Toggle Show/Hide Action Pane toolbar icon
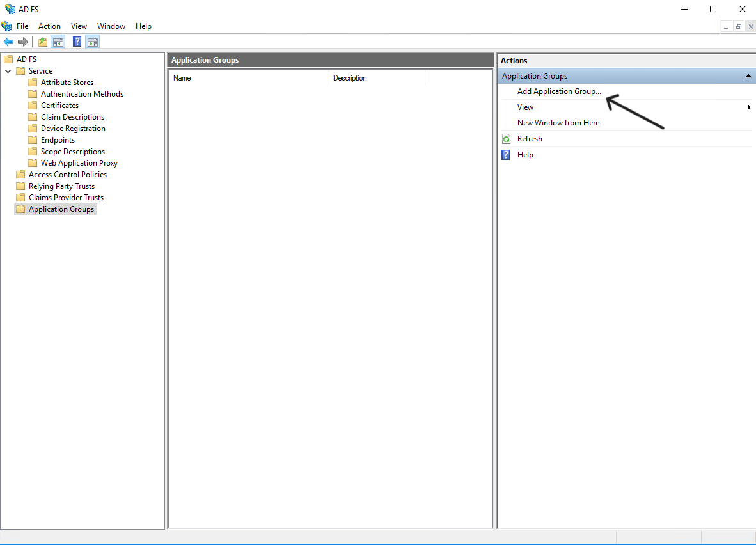 pyautogui.click(x=93, y=42)
